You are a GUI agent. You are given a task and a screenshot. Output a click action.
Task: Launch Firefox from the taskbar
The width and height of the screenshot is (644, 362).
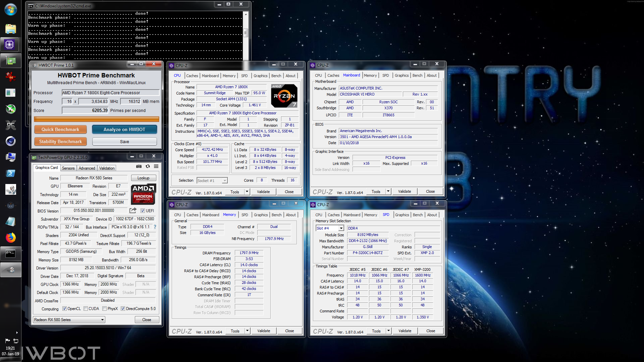[11, 238]
